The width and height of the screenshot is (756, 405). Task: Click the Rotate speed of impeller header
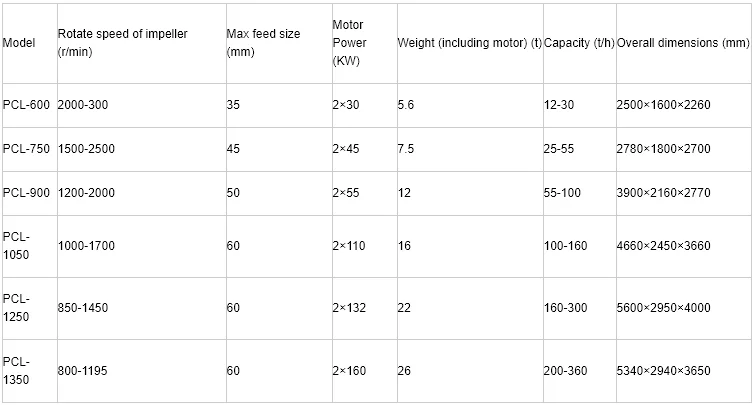pos(142,43)
